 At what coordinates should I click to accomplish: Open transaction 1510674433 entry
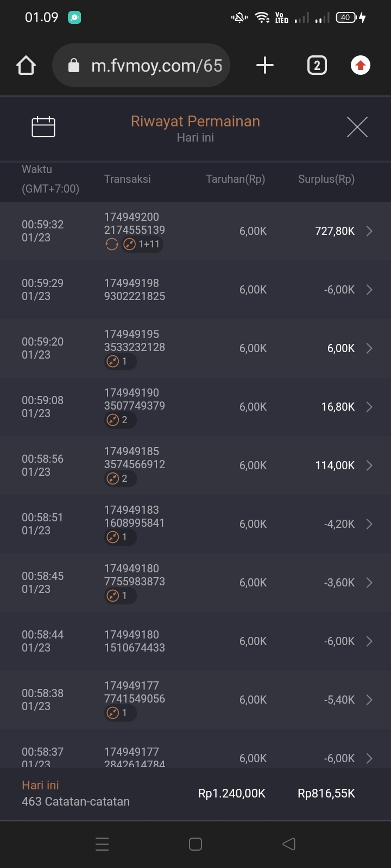coord(195,641)
